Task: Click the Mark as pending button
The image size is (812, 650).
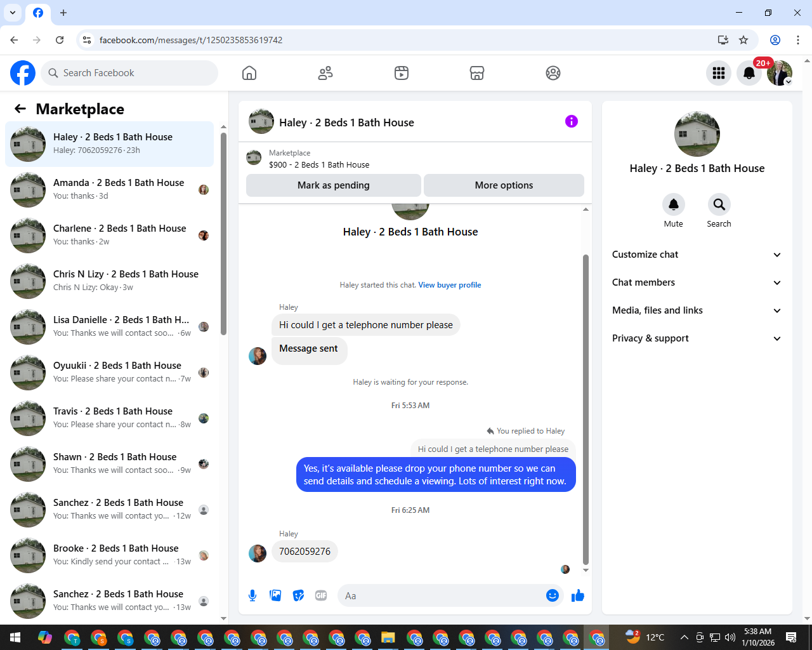Action: tap(334, 185)
